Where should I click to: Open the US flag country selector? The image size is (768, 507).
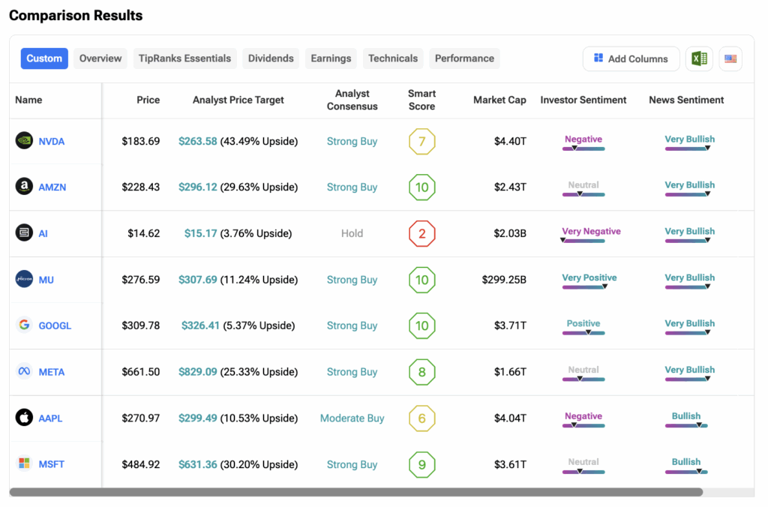[731, 59]
